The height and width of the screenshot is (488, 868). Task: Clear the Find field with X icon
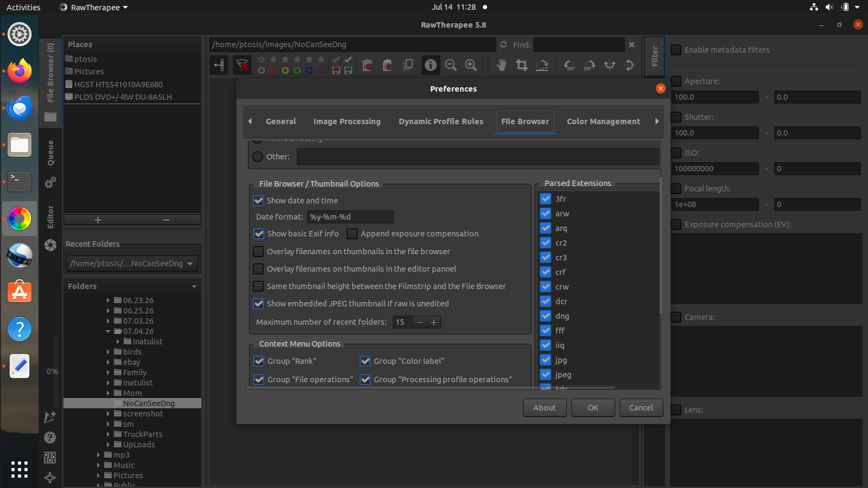point(631,44)
